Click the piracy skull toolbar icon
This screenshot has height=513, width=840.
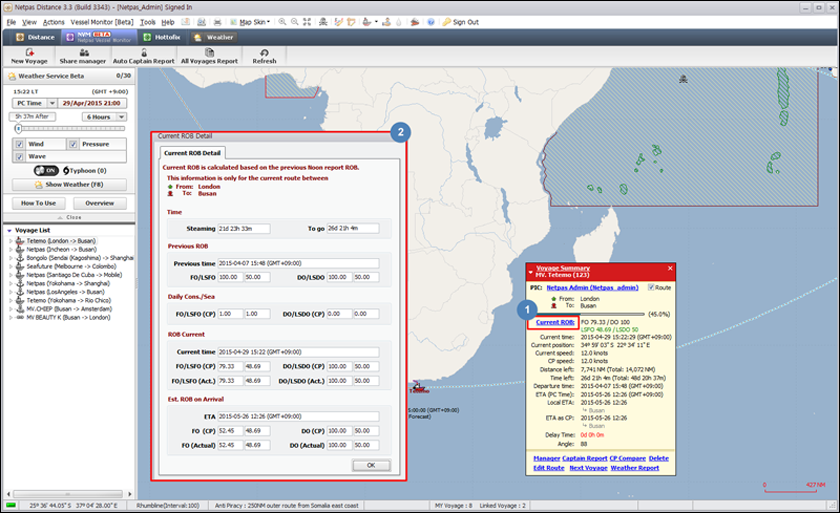(x=323, y=22)
